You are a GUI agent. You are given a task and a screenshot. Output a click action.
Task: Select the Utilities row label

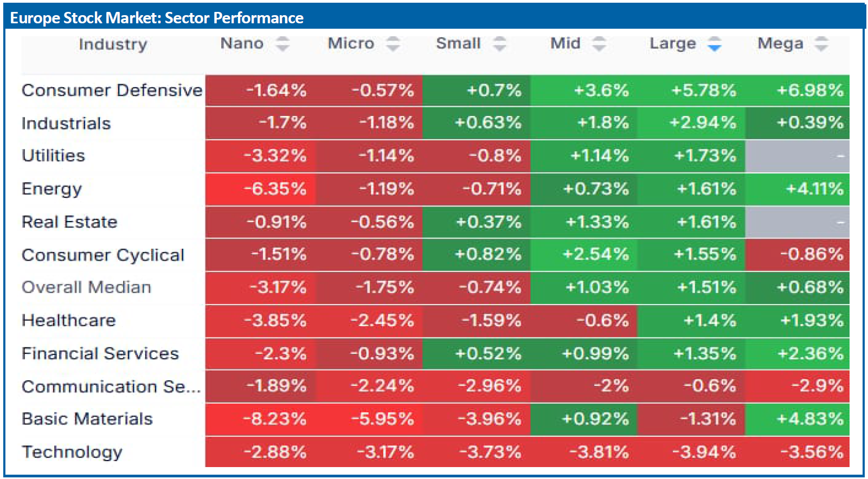53,156
